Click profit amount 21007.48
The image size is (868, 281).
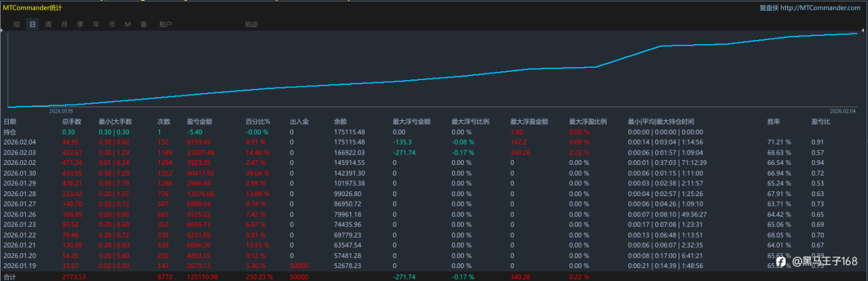point(201,153)
